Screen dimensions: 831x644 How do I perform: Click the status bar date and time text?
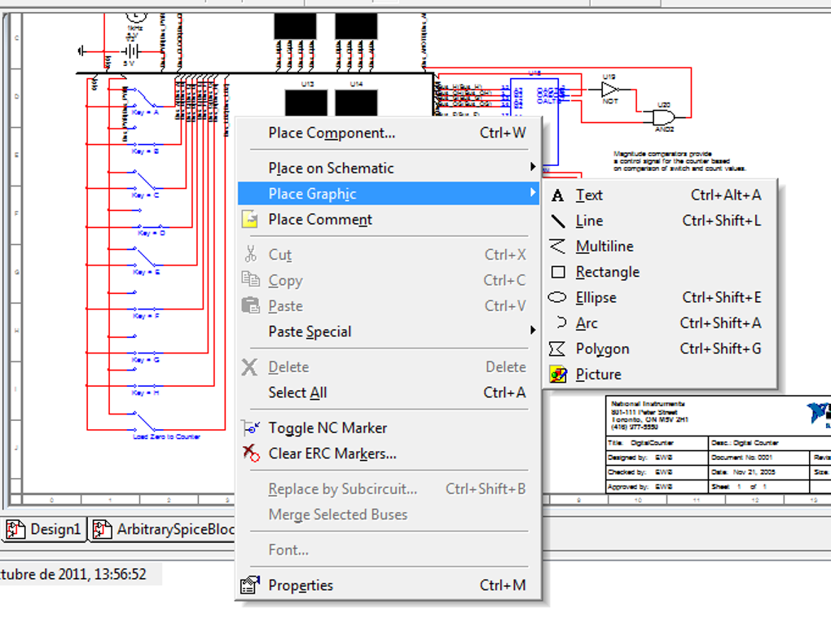coord(73,574)
